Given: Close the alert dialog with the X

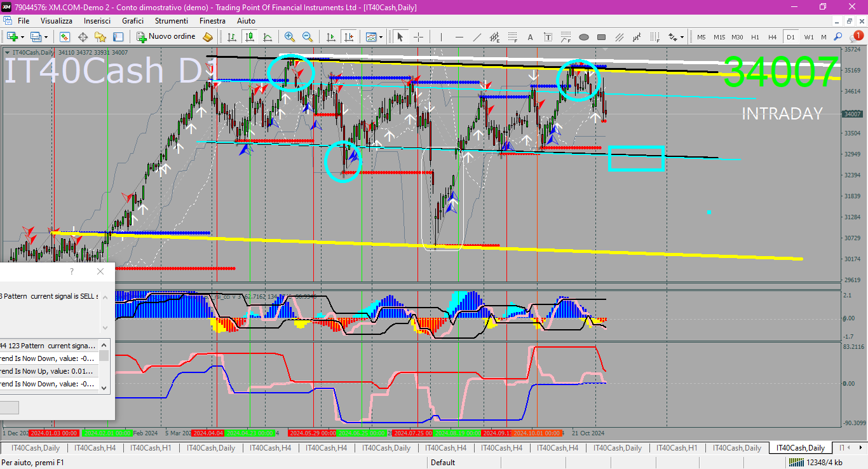Looking at the screenshot, I should [x=100, y=271].
